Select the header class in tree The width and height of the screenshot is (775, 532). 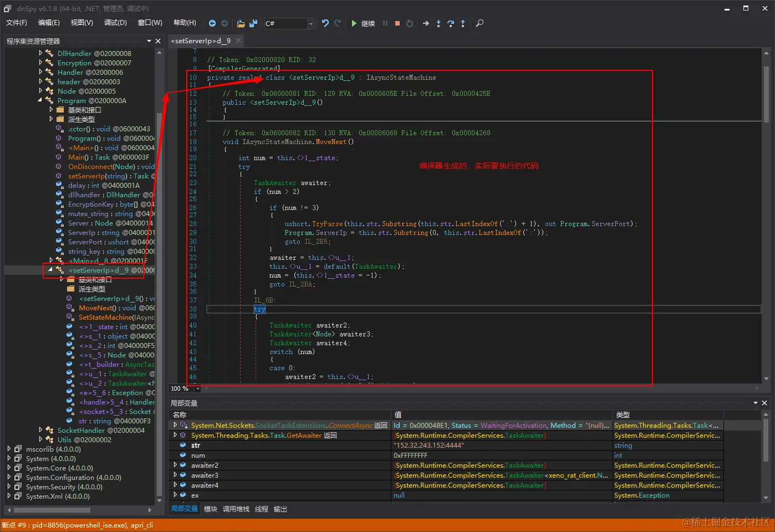(89, 81)
